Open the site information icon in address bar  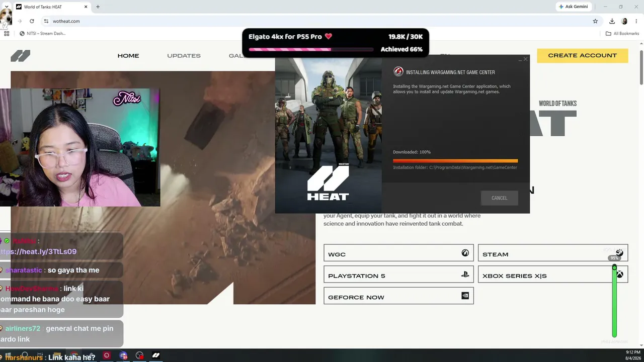click(x=46, y=21)
